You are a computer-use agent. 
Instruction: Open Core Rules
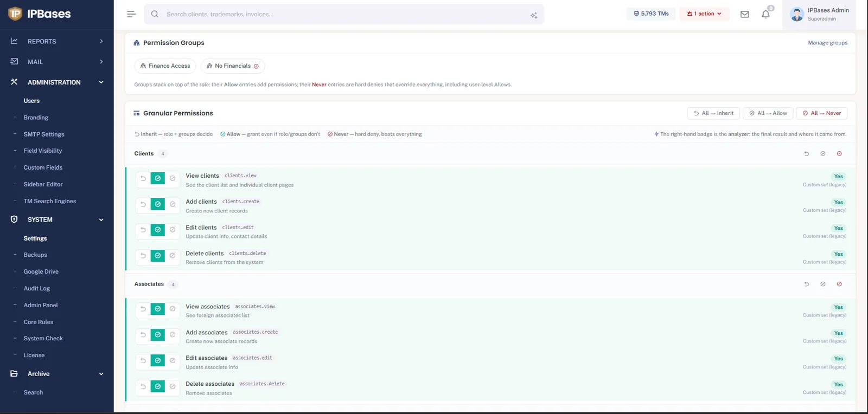(x=38, y=322)
